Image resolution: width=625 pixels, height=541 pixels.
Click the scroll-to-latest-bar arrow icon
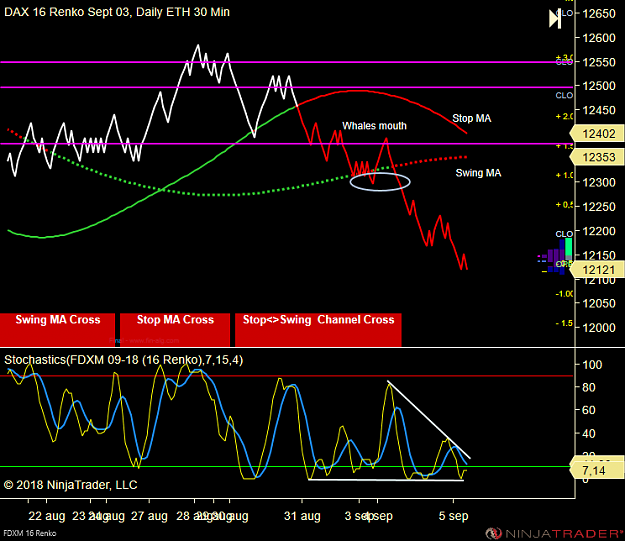tap(555, 19)
